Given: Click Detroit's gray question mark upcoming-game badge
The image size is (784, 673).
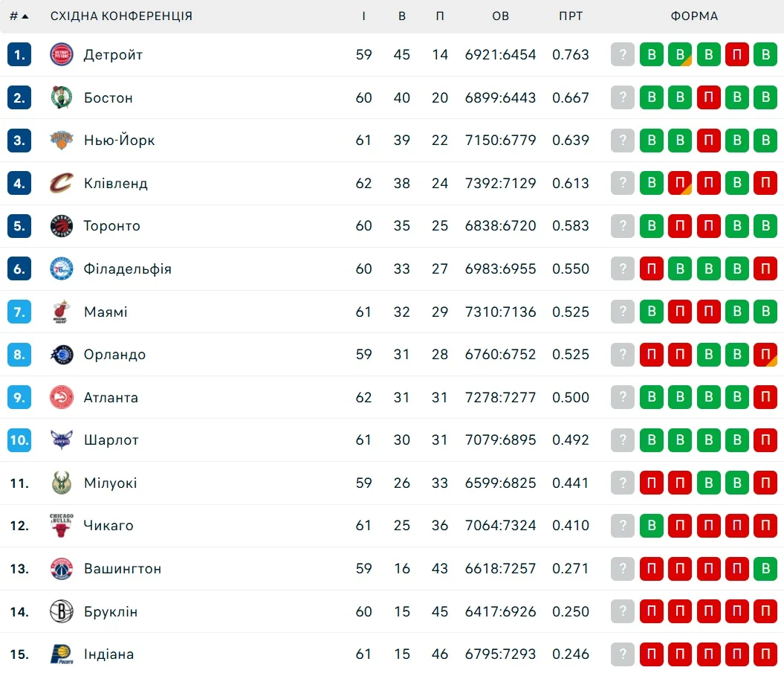Looking at the screenshot, I should [623, 54].
